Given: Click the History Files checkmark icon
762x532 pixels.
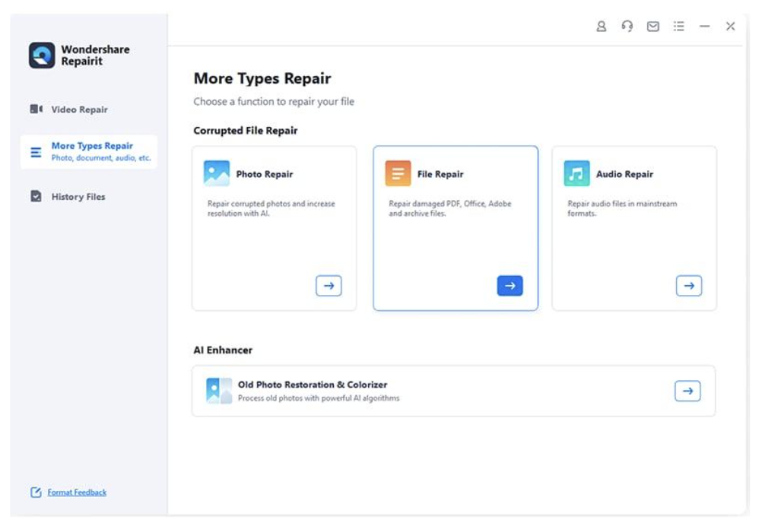Looking at the screenshot, I should pyautogui.click(x=36, y=196).
